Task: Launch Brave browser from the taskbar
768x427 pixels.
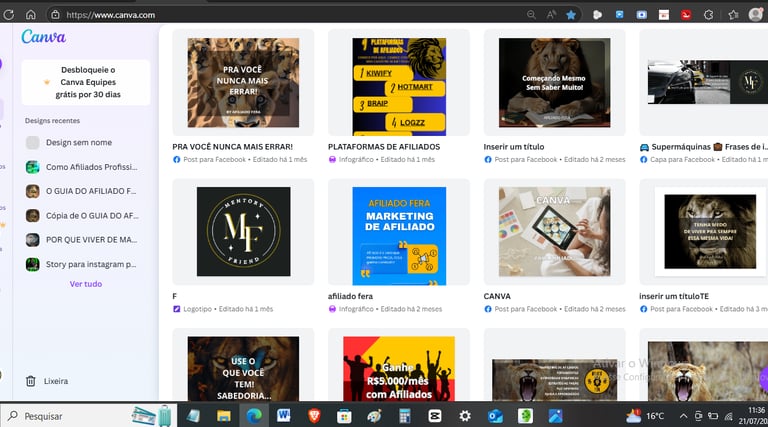Action: pyautogui.click(x=314, y=416)
